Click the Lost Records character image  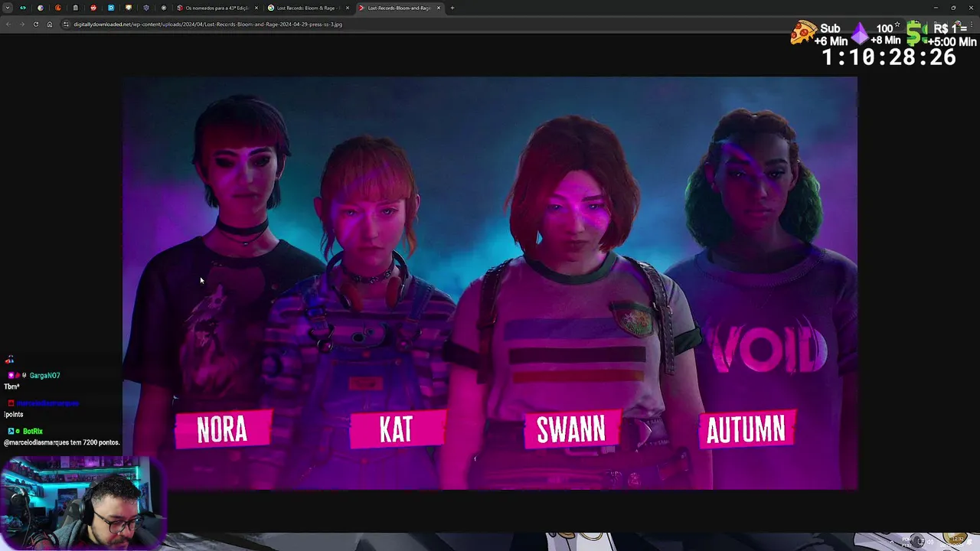click(490, 282)
